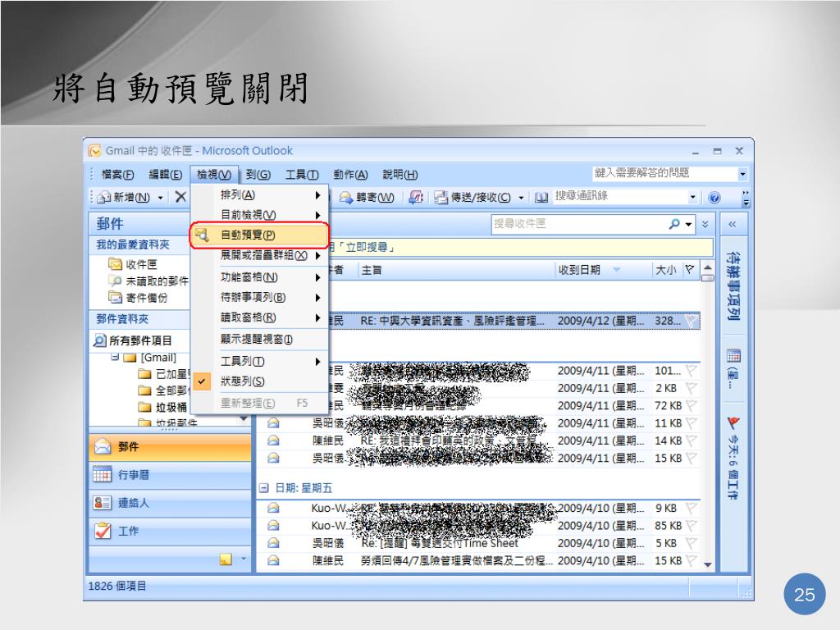Click the calendar icon in To-Do Bar
The height and width of the screenshot is (630, 840).
click(734, 355)
